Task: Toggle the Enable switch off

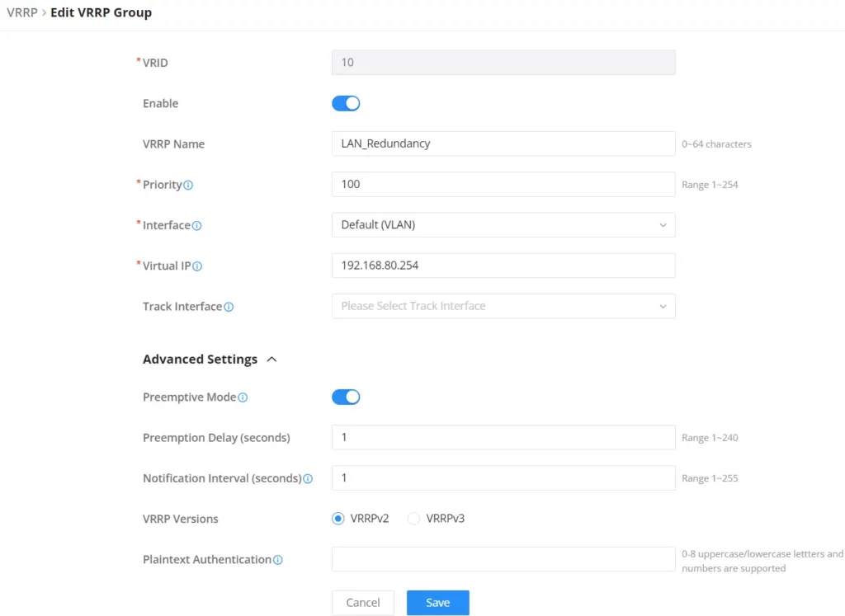Action: (346, 103)
